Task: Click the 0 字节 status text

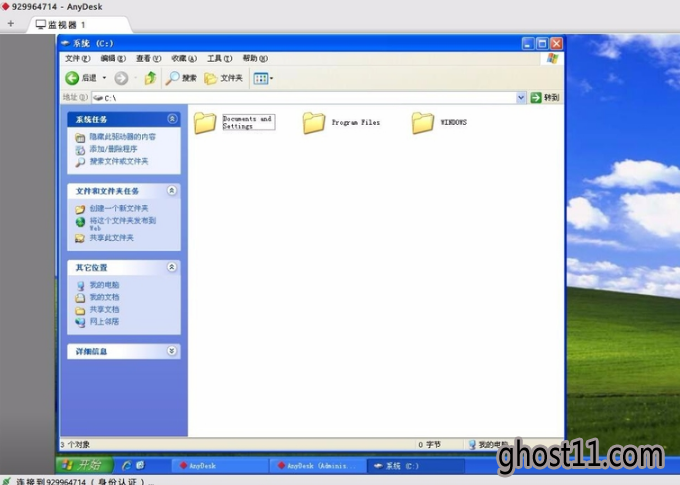Action: coord(429,445)
